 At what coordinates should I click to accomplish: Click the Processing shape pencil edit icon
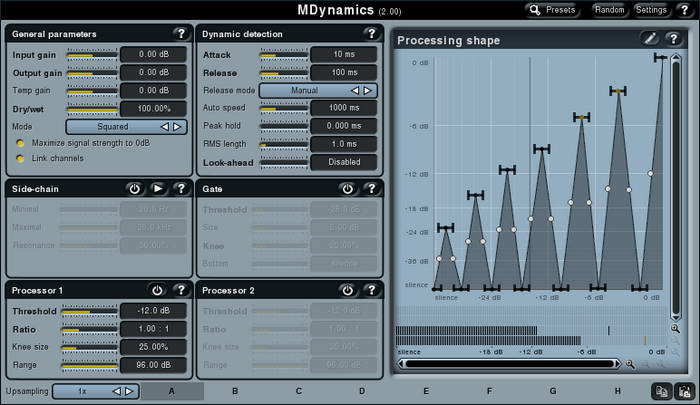tap(650, 39)
